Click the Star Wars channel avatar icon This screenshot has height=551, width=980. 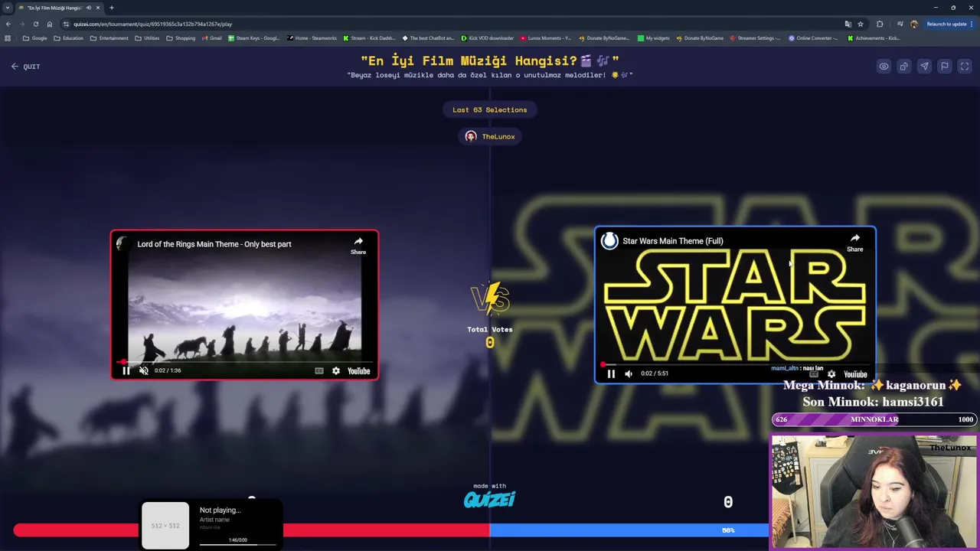pos(609,241)
